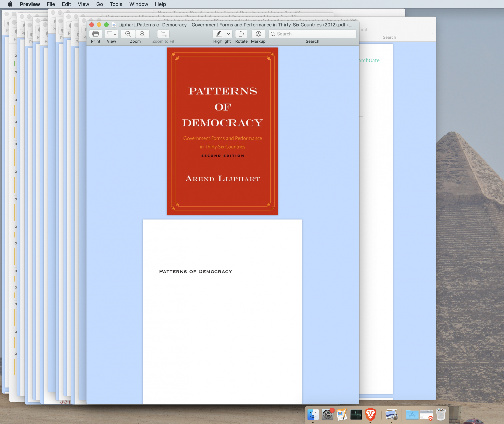The width and height of the screenshot is (504, 424).
Task: Open the Help menu
Action: click(160, 4)
